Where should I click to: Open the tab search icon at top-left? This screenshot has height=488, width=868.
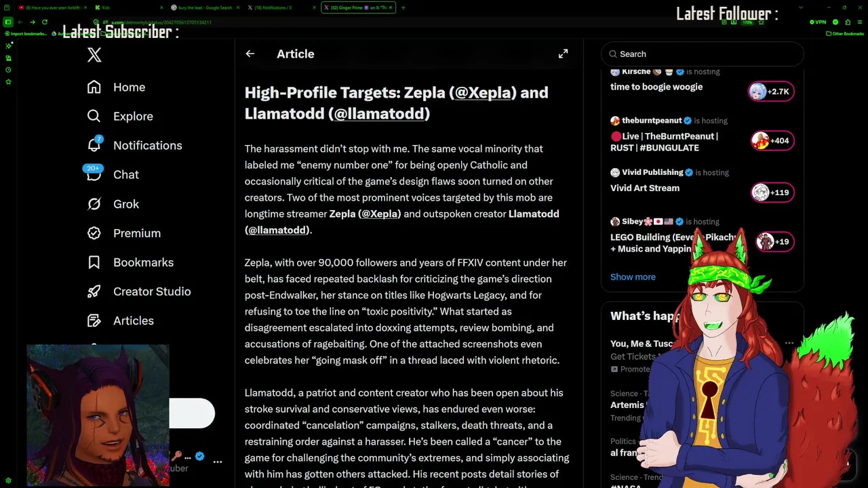point(7,7)
